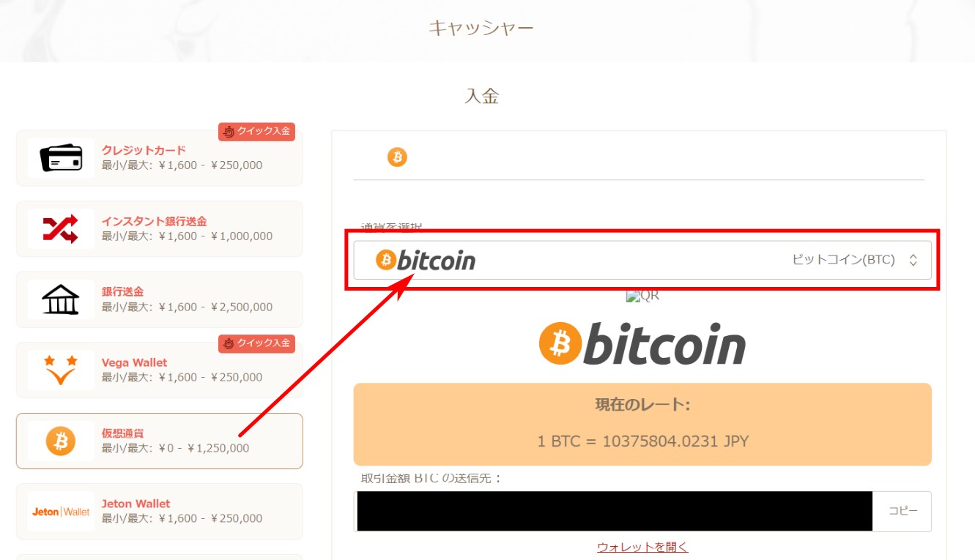
Task: Select インスタント銀行送金 deposit method
Action: click(x=159, y=229)
